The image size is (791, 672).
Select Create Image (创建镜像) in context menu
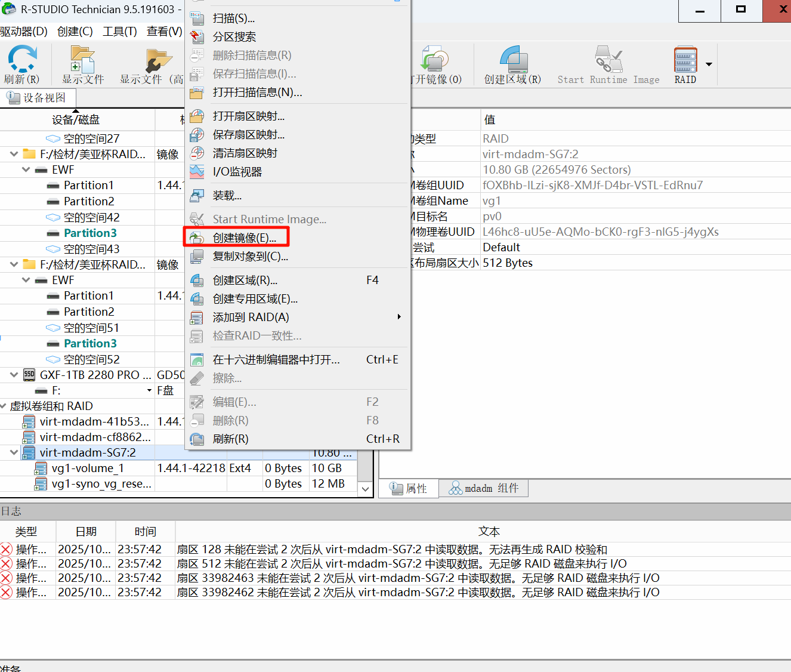[x=245, y=238]
